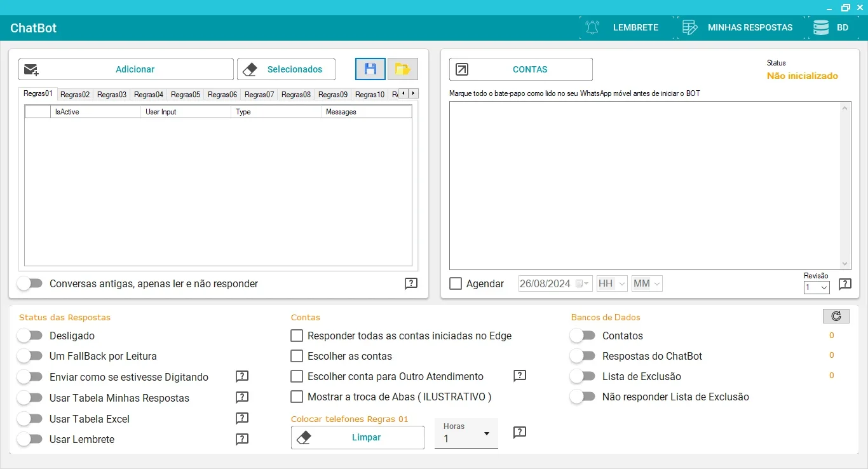Click inside the bot log text area
This screenshot has width=868, height=469.
pos(645,186)
